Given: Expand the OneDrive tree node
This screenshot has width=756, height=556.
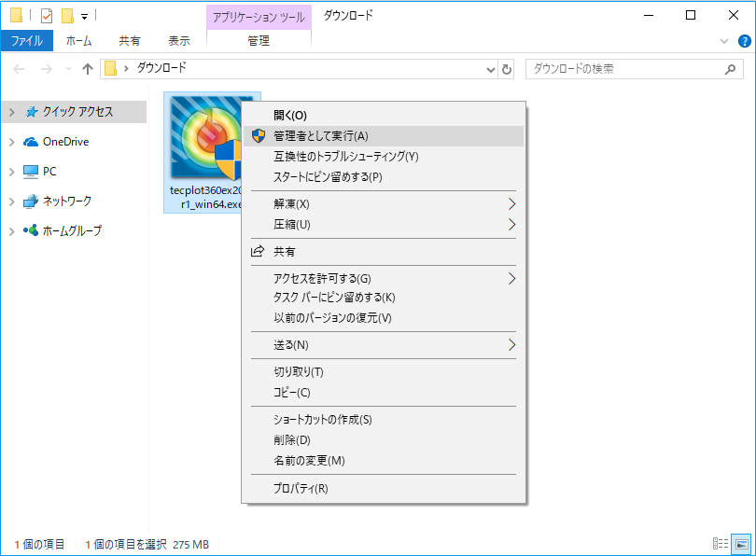Looking at the screenshot, I should coord(12,142).
